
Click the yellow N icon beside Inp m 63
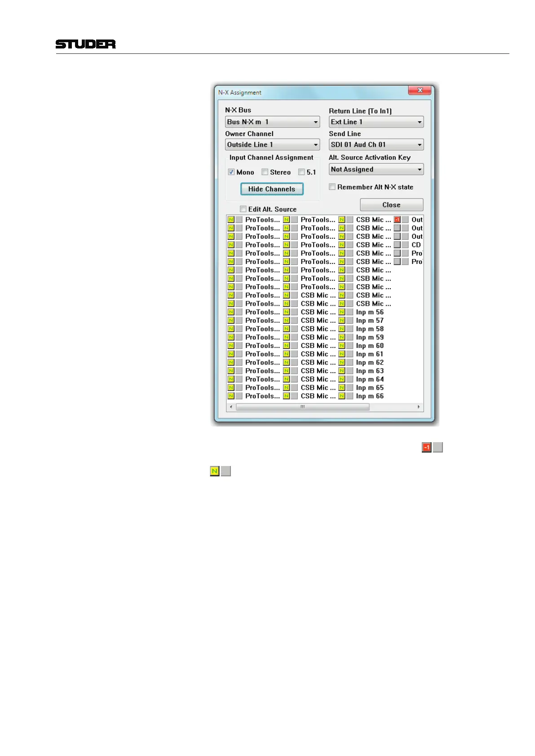[342, 371]
